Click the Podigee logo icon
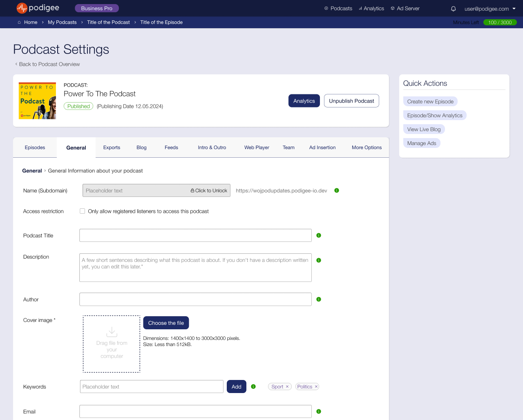The image size is (523, 420). (x=22, y=8)
